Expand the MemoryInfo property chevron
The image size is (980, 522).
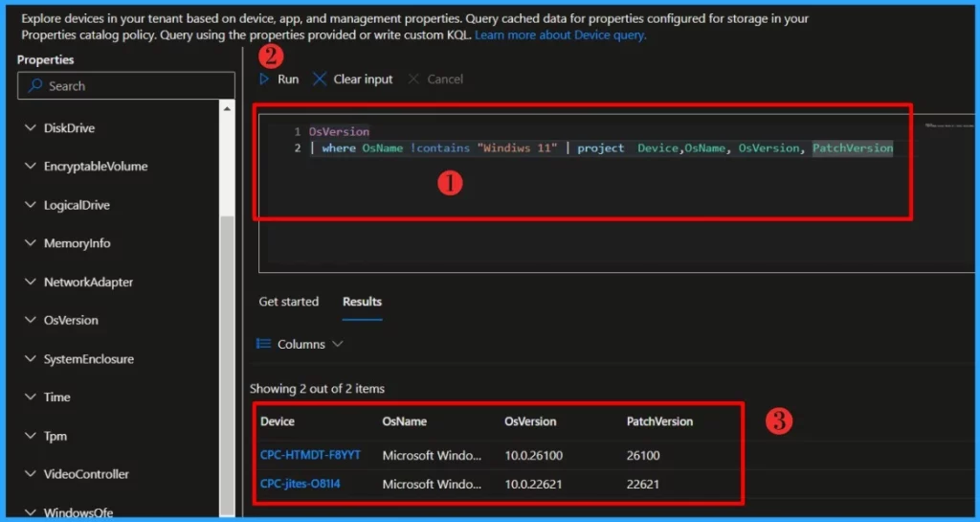click(30, 243)
